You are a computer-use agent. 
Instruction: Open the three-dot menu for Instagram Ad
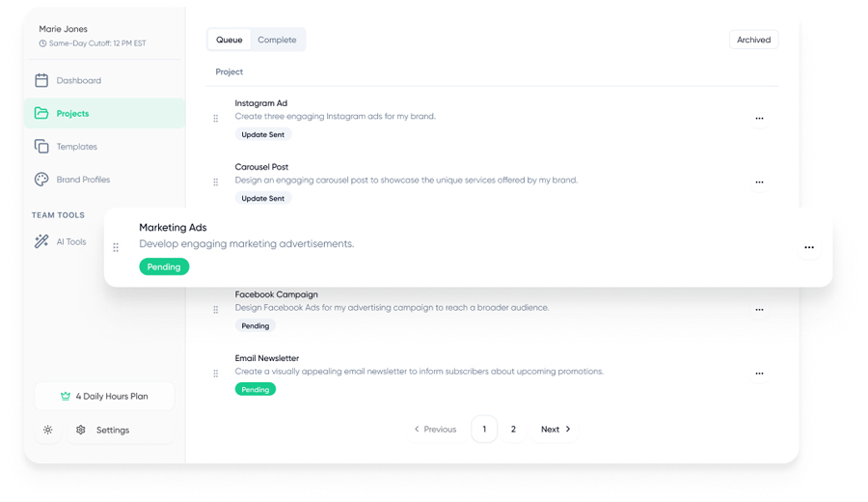pyautogui.click(x=759, y=119)
